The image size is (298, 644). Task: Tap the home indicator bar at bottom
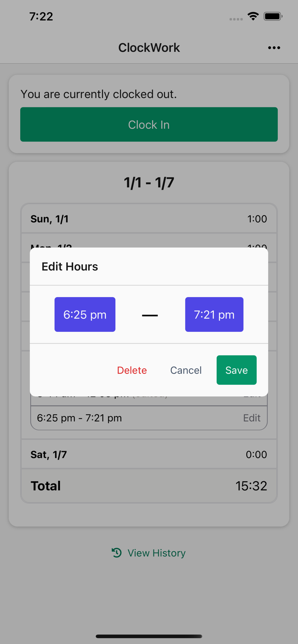[x=149, y=636]
